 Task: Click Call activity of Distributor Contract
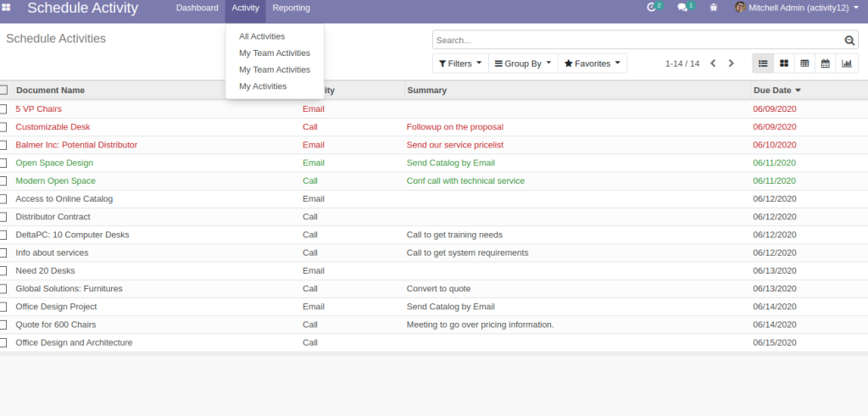click(x=310, y=217)
